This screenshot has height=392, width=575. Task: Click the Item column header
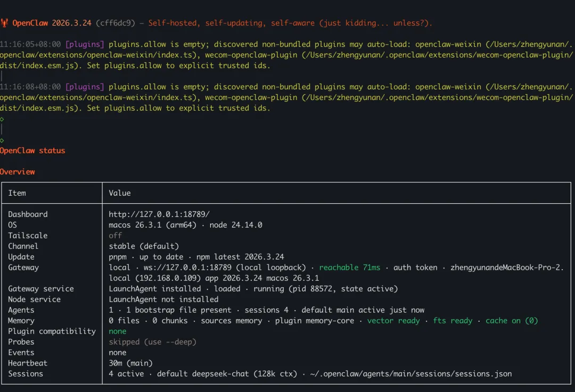click(17, 193)
